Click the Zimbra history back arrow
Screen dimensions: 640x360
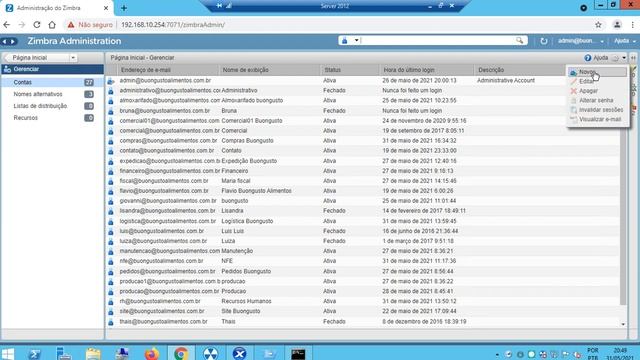coord(4,41)
